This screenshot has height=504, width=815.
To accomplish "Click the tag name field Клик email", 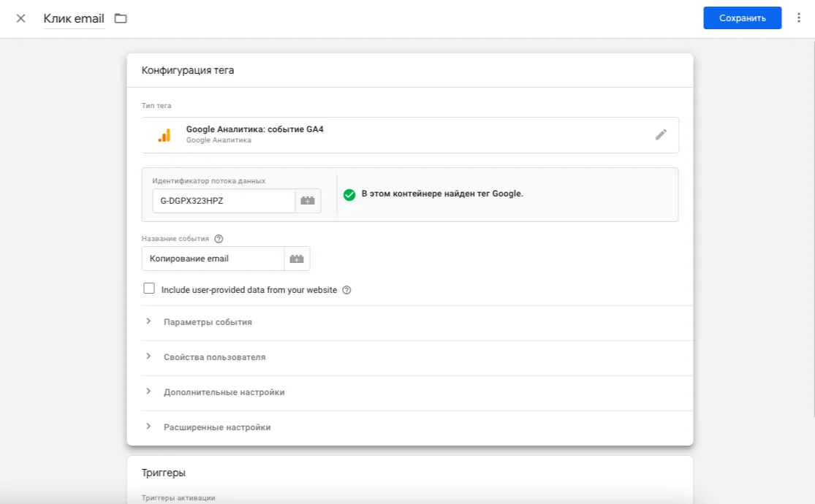I will pyautogui.click(x=74, y=18).
